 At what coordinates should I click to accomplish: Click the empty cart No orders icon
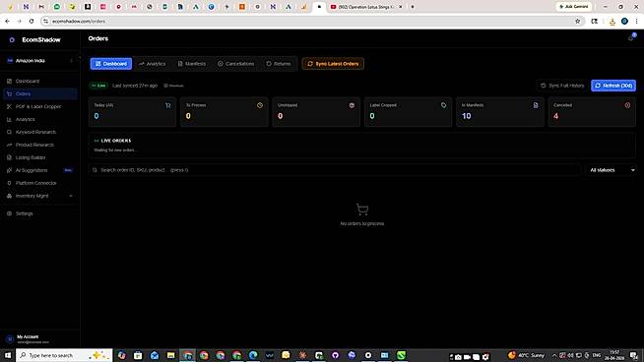(362, 209)
